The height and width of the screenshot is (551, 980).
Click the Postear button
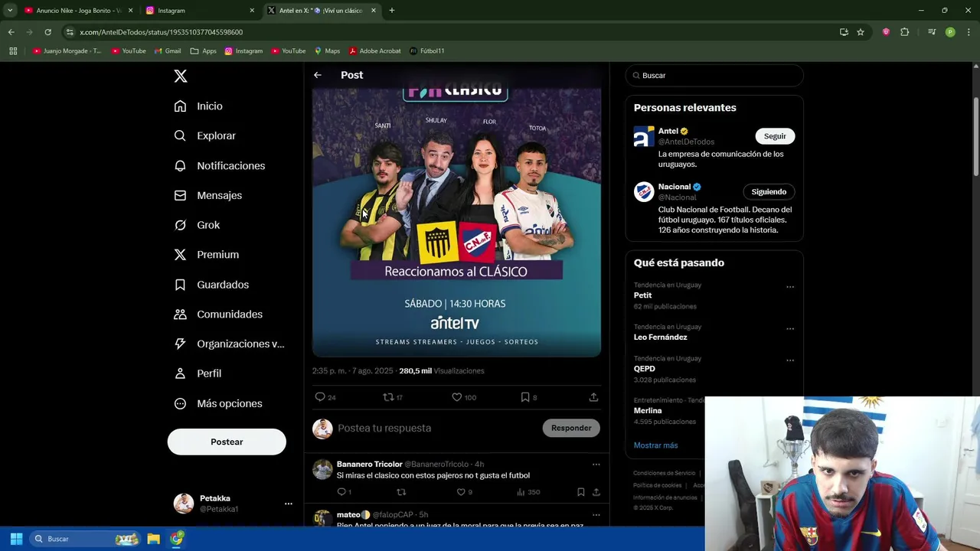coord(227,442)
